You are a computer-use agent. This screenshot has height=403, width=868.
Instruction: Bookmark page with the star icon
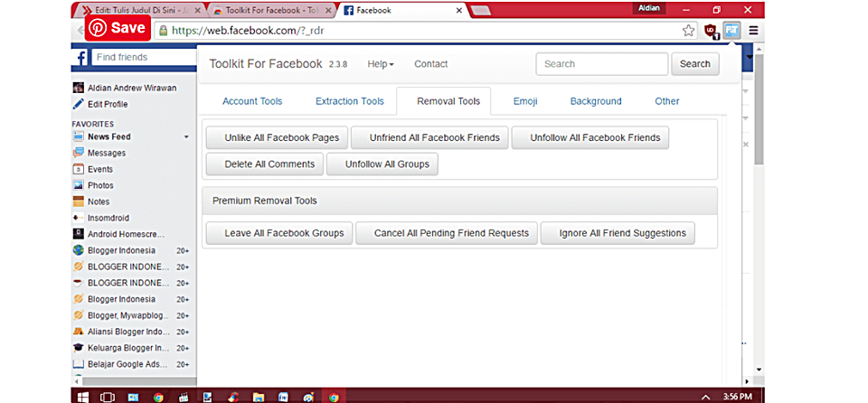688,31
